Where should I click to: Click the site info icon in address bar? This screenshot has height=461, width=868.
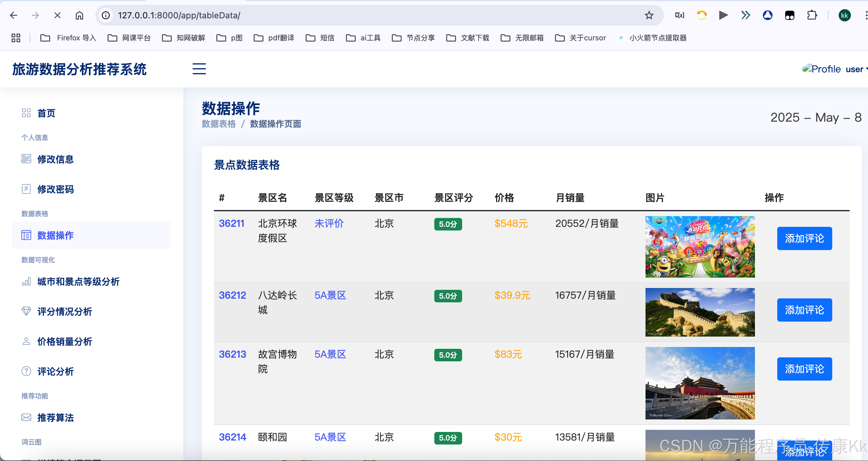pyautogui.click(x=106, y=15)
